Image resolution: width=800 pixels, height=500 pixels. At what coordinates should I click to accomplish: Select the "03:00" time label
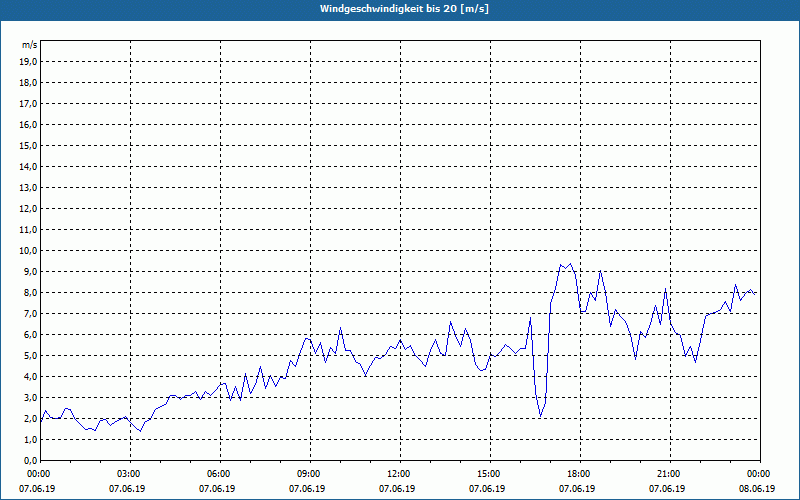point(131,474)
